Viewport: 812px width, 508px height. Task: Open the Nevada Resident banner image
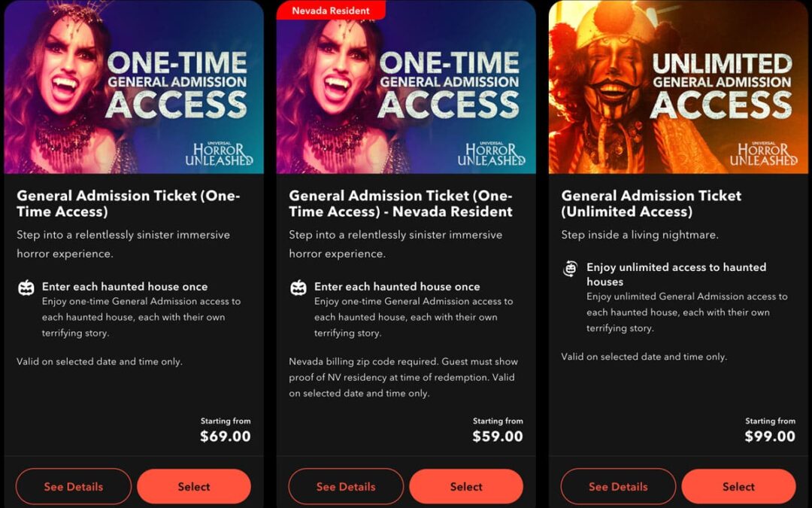[x=406, y=87]
